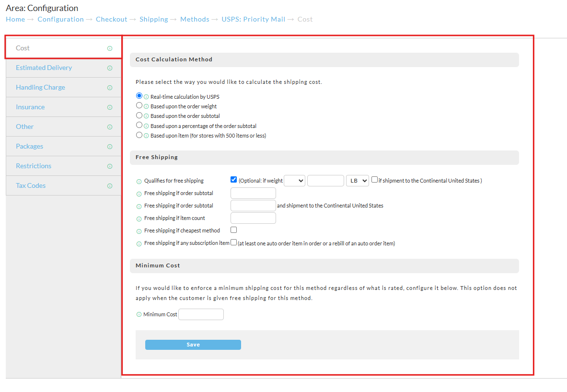Click info icon for subtotal Continental US row

tap(139, 207)
